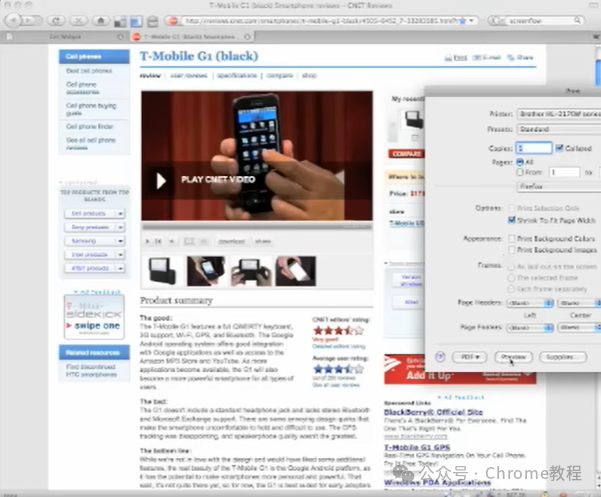Click the Stop loading X button
Screen dimensions: 601x497
pos(78,20)
